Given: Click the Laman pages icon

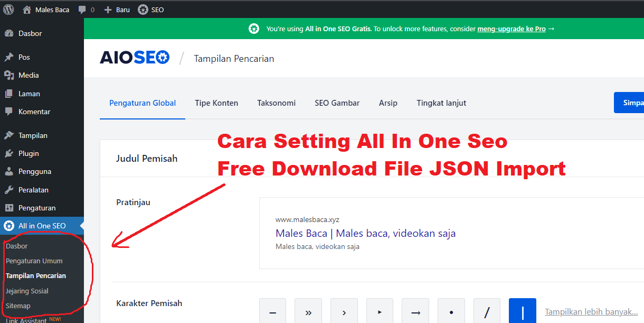Looking at the screenshot, I should 9,94.
